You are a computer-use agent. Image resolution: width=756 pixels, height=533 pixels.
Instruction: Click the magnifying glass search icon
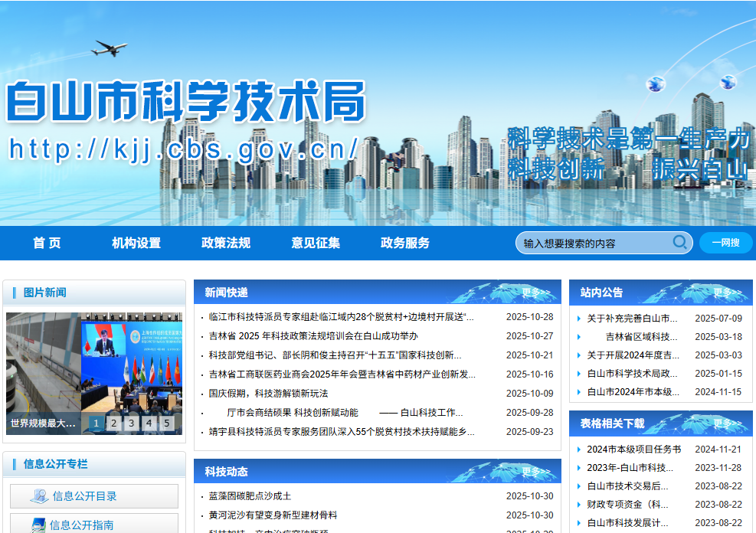point(679,243)
